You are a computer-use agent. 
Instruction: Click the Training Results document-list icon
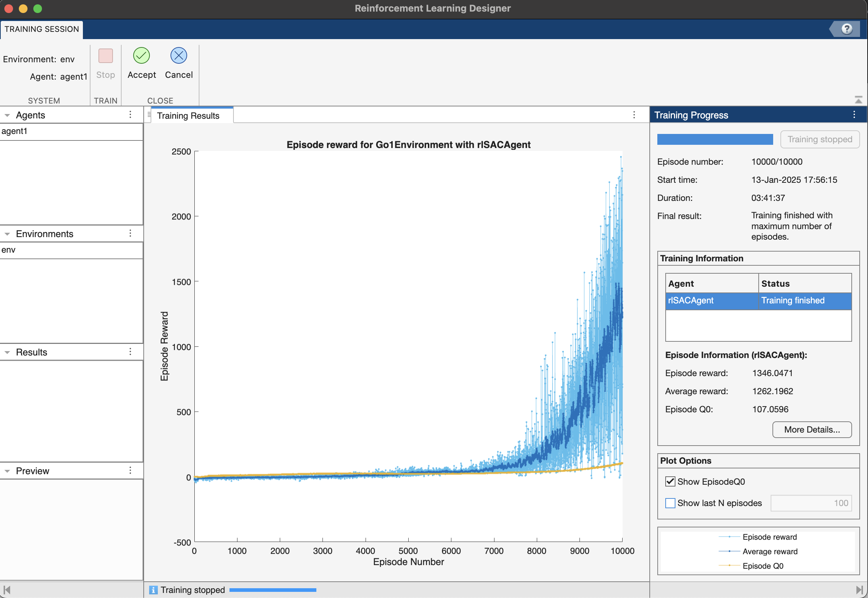coord(149,115)
